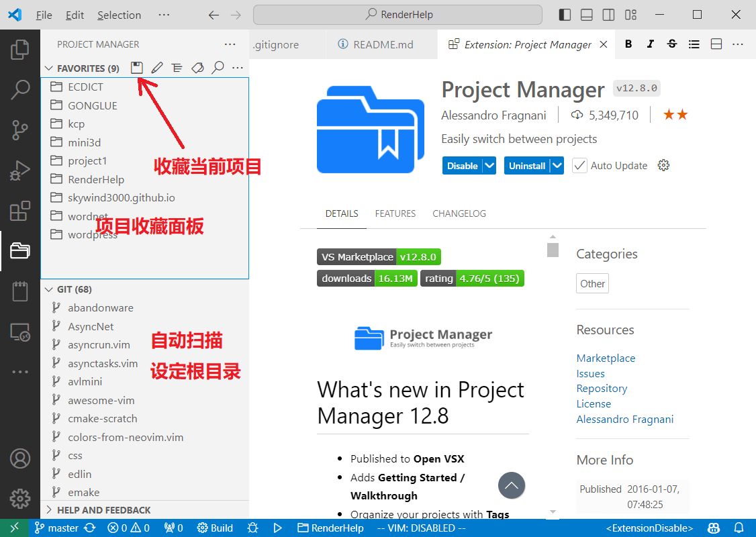Open the mini3d favorite project
756x537 pixels.
[144, 142]
